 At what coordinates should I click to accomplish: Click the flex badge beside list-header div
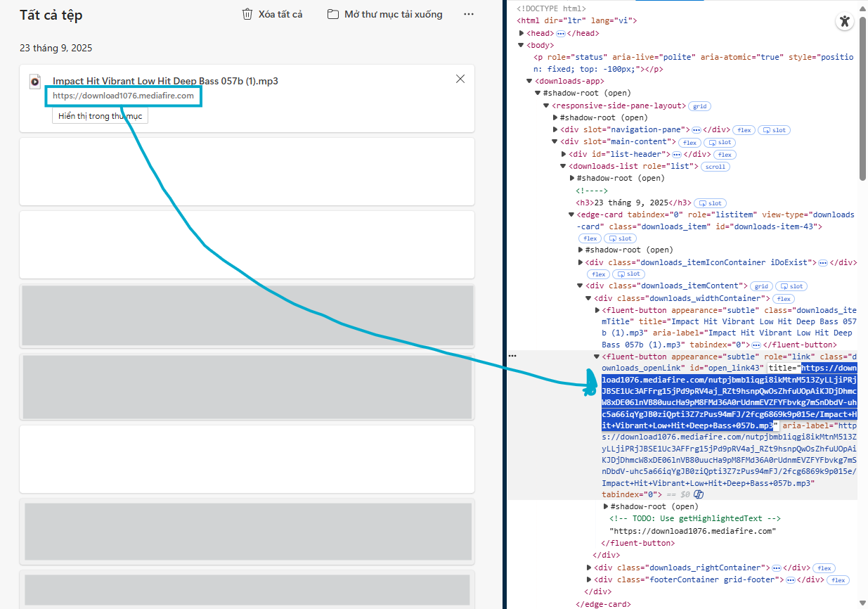tap(725, 155)
